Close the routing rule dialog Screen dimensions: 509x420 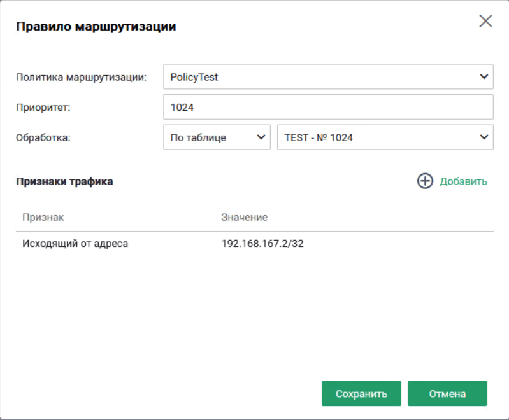[x=485, y=22]
